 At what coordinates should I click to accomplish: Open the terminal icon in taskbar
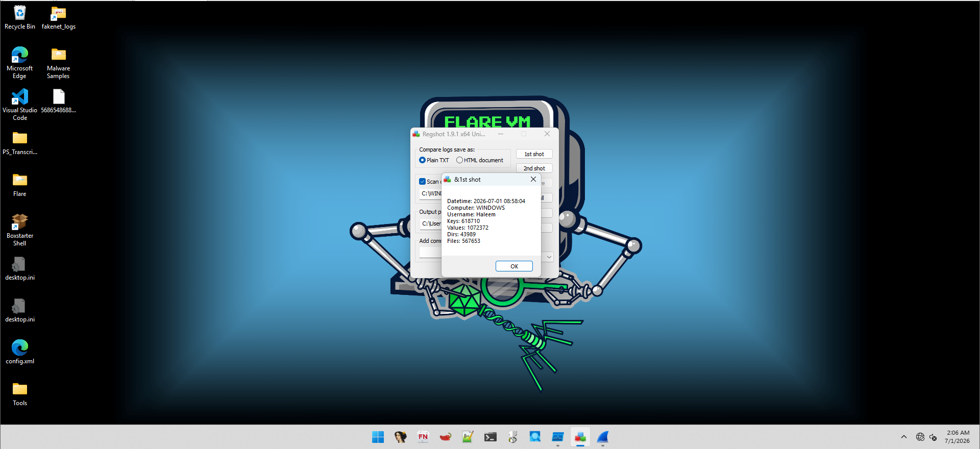[491, 437]
